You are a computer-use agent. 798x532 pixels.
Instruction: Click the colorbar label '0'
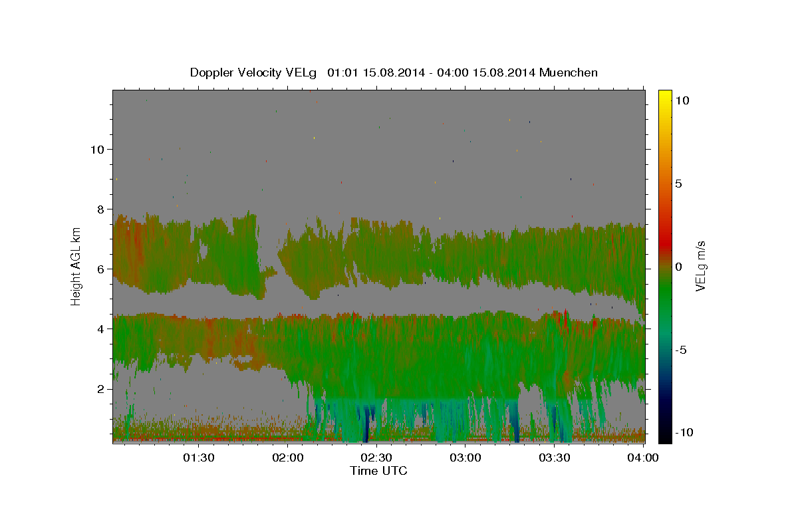click(679, 267)
